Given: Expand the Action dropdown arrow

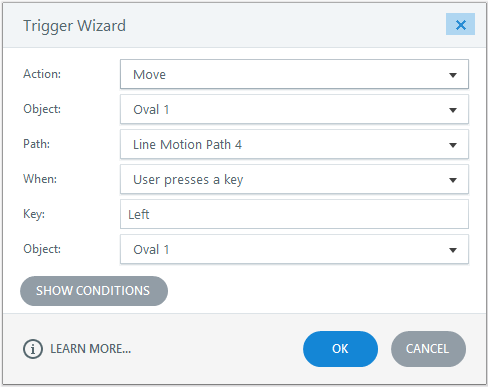Looking at the screenshot, I should (453, 75).
